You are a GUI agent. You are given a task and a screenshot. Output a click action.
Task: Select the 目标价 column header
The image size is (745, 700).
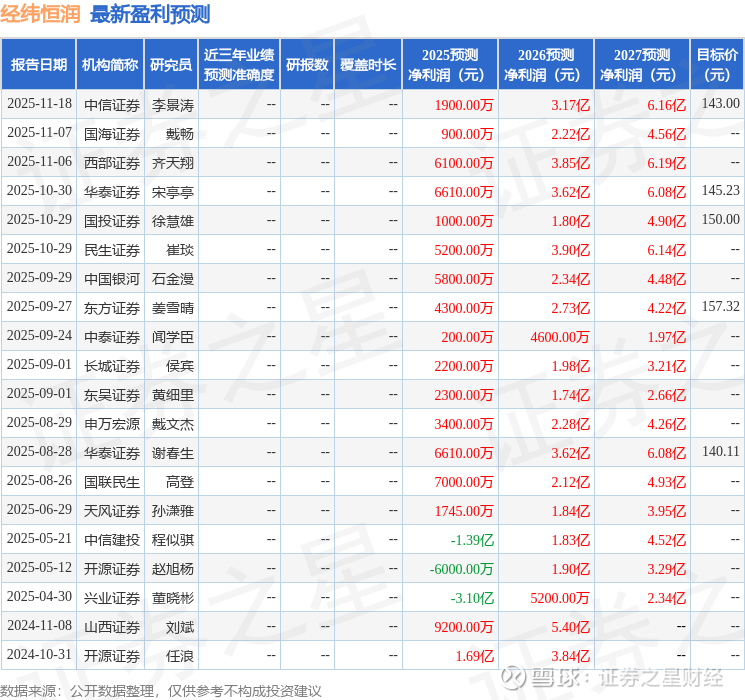click(717, 65)
